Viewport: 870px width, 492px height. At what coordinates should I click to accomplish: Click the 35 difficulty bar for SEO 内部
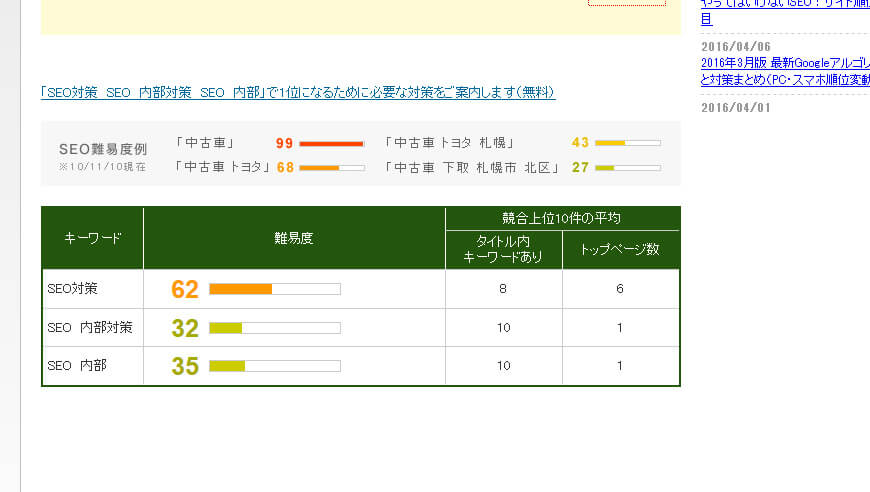(274, 366)
